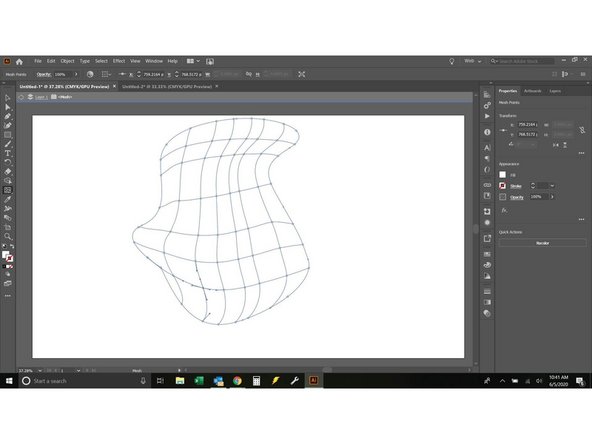The image size is (592, 444).
Task: Select the Rotate tool
Action: click(x=8, y=162)
